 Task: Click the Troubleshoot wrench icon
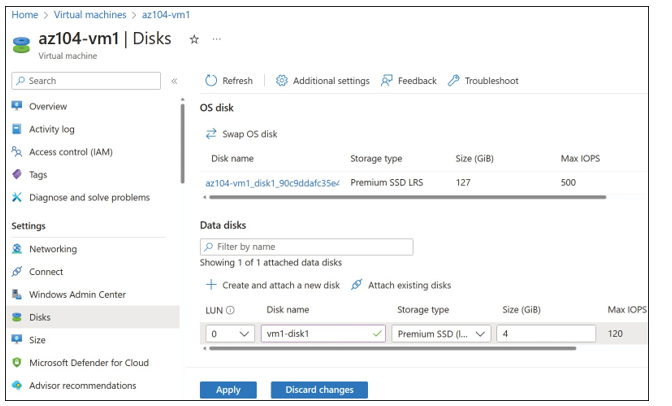pos(453,81)
